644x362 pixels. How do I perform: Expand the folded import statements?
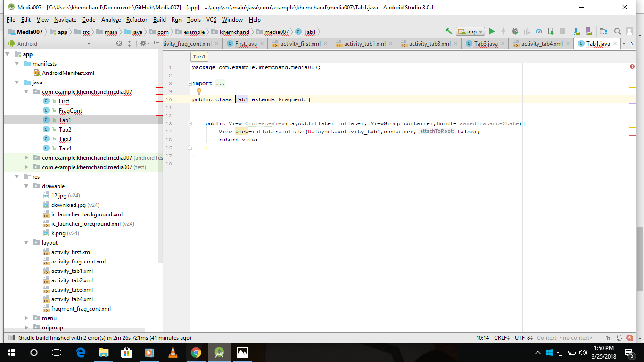(x=190, y=83)
